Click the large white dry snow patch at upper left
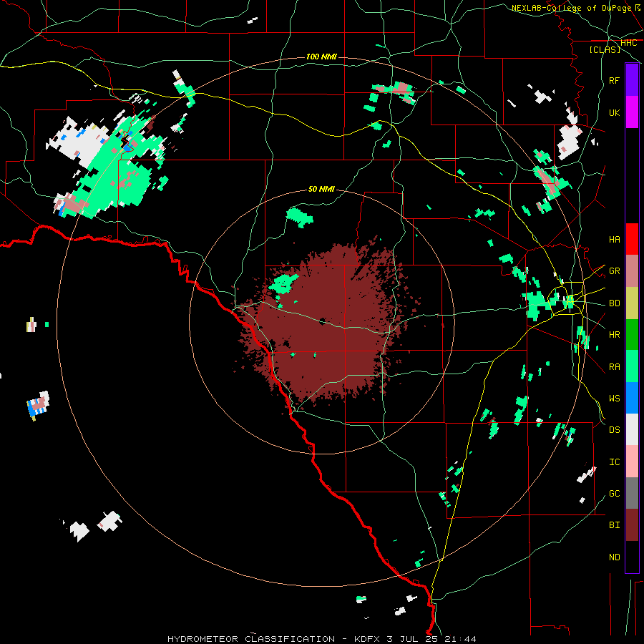This screenshot has width=644, height=644. [x=80, y=142]
